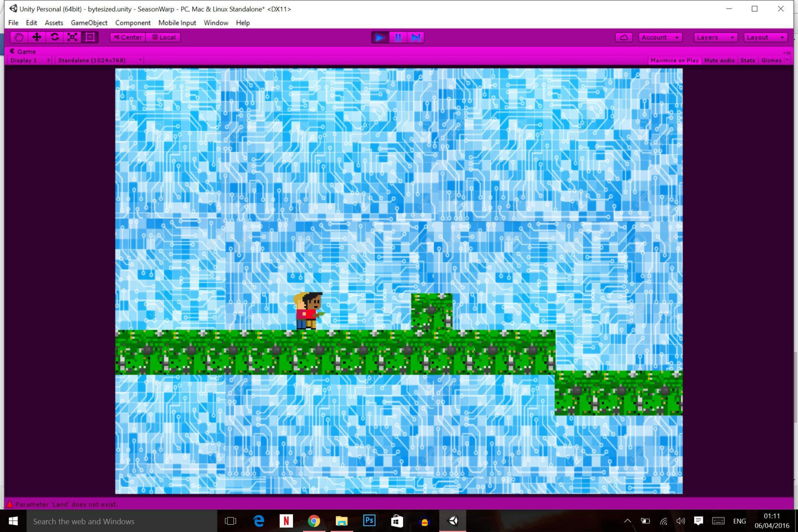798x532 pixels.
Task: Open the Assets menu
Action: (54, 23)
